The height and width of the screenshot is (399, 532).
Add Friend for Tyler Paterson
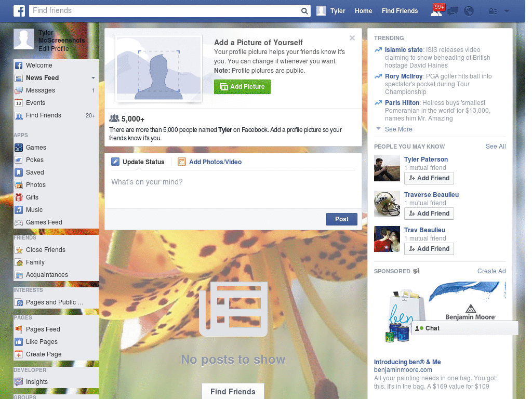tap(429, 178)
